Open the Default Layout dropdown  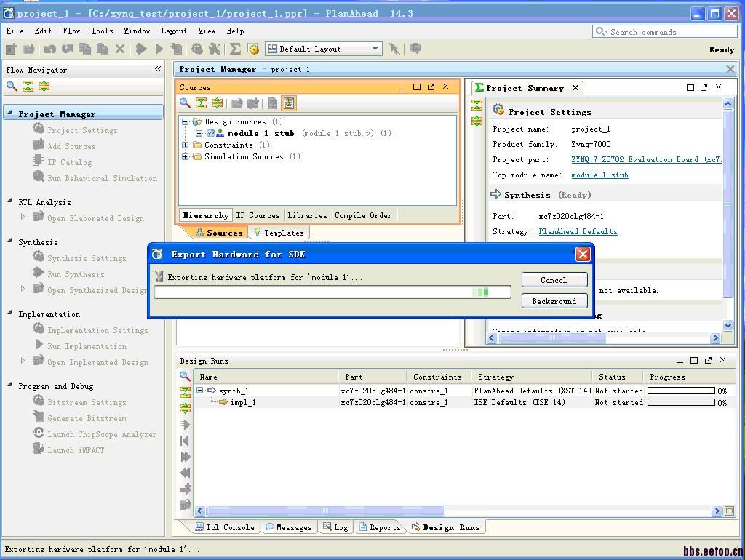(x=324, y=49)
